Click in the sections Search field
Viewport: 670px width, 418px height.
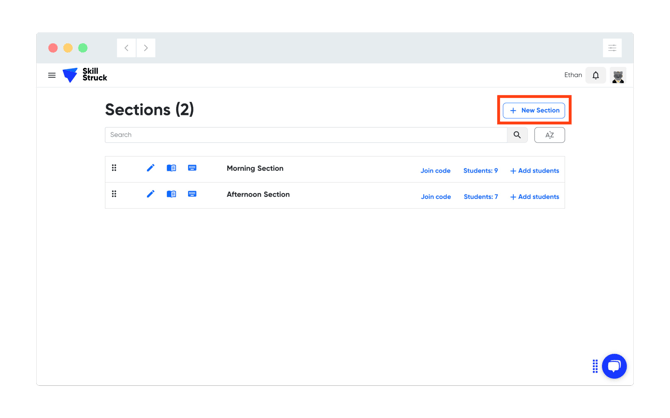(305, 135)
